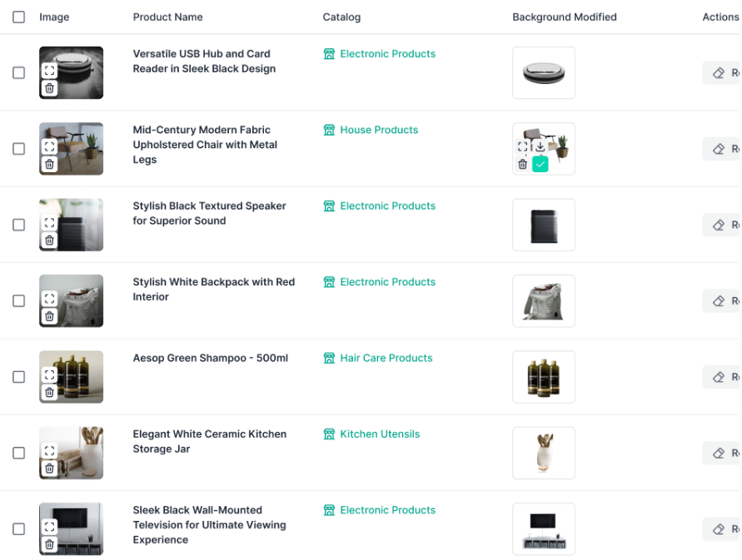Click eraser action for USB Hub row
The image size is (742, 560).
[722, 73]
